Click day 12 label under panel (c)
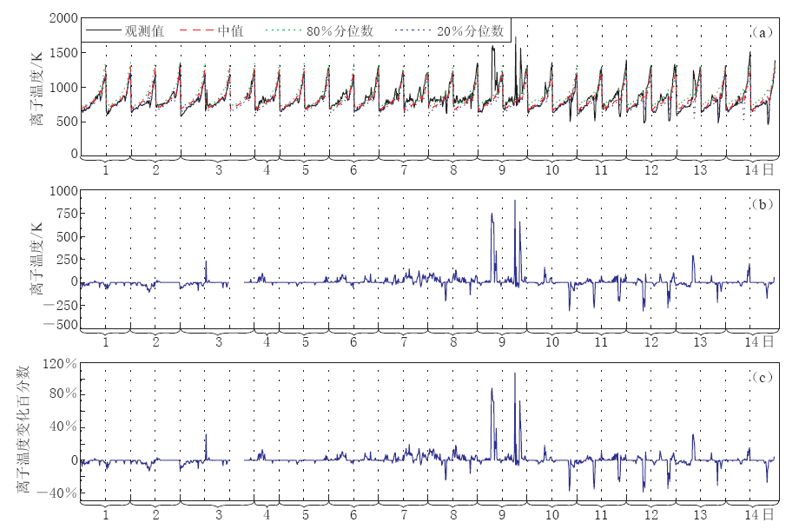 tap(651, 514)
